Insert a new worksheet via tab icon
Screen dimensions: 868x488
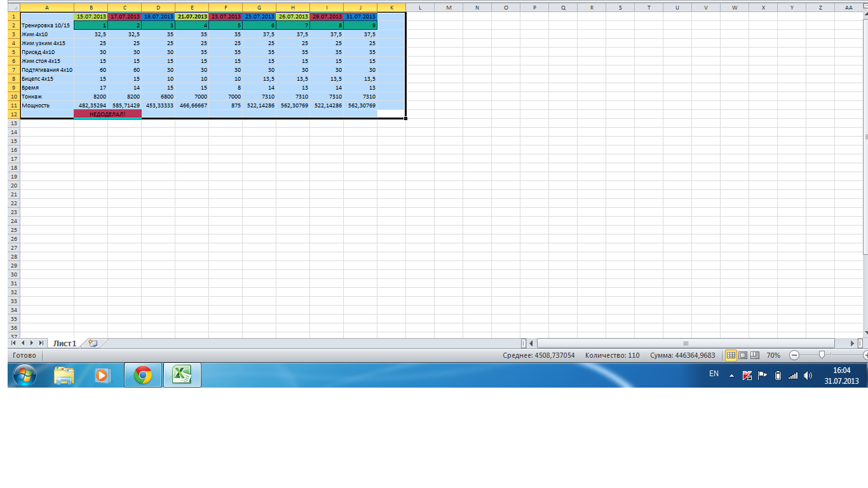(93, 343)
